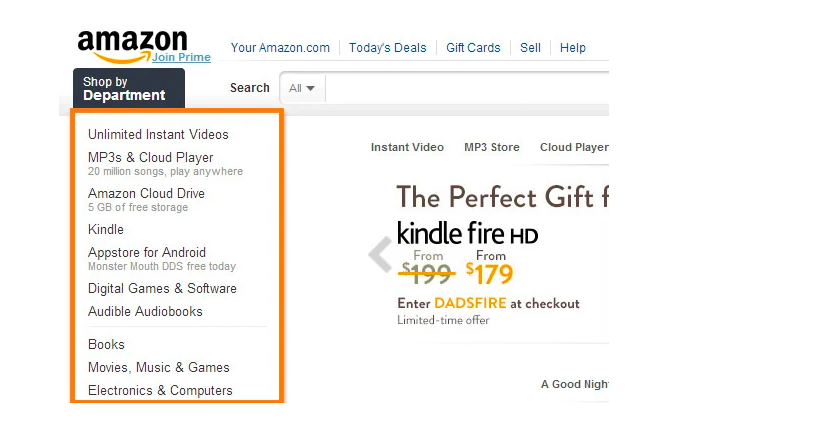Click the Join Prime link

pos(181,57)
